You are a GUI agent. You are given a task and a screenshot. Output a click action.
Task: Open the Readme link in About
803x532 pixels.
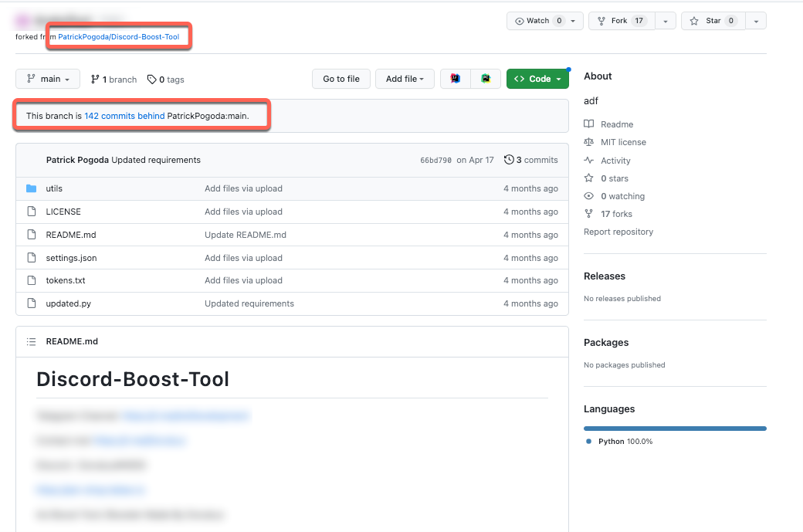coord(617,124)
